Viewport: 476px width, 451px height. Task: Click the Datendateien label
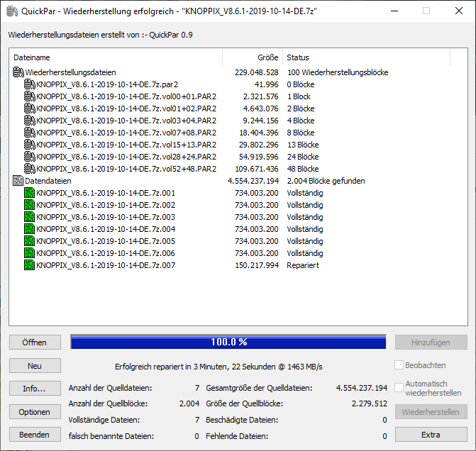point(48,181)
